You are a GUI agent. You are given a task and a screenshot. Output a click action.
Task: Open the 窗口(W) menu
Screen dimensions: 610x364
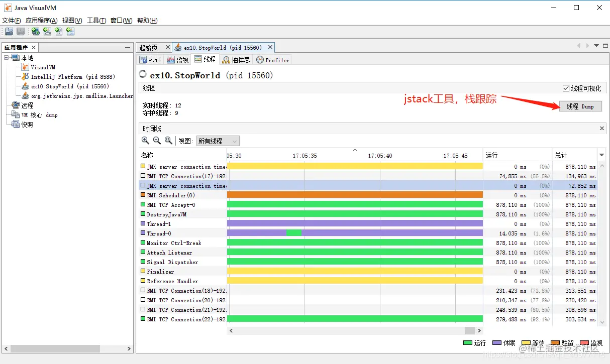coord(122,21)
